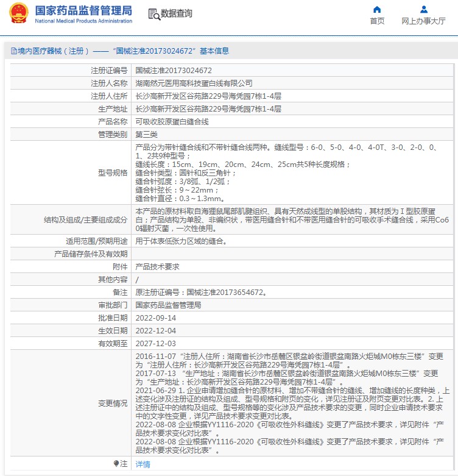
Task: Click the 缝线长度 specification line
Action: tap(243, 164)
